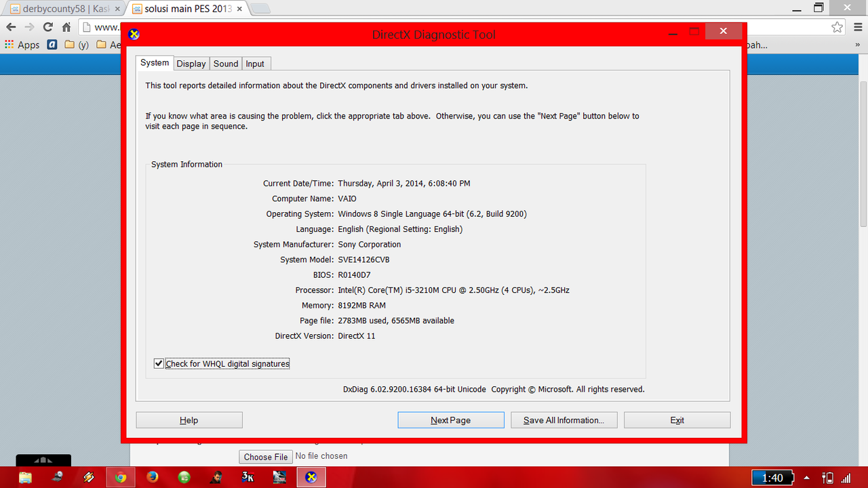Image resolution: width=868 pixels, height=488 pixels.
Task: Switch to the Display tab
Action: click(x=191, y=64)
